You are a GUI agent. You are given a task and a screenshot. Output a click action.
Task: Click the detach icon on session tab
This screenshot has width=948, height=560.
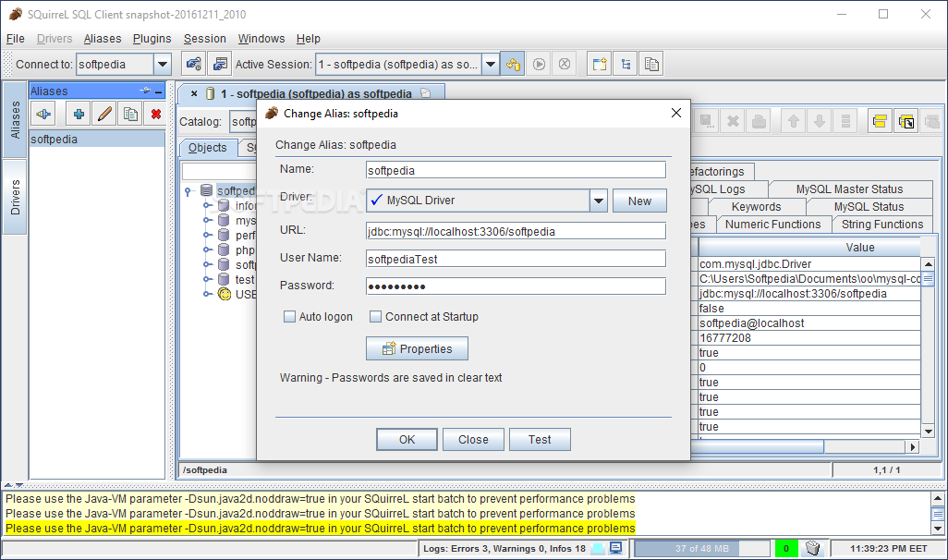[x=426, y=93]
